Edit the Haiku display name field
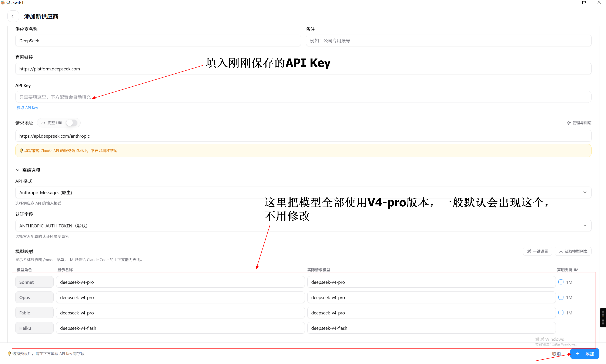Screen dimensions: 606x364 (180, 328)
